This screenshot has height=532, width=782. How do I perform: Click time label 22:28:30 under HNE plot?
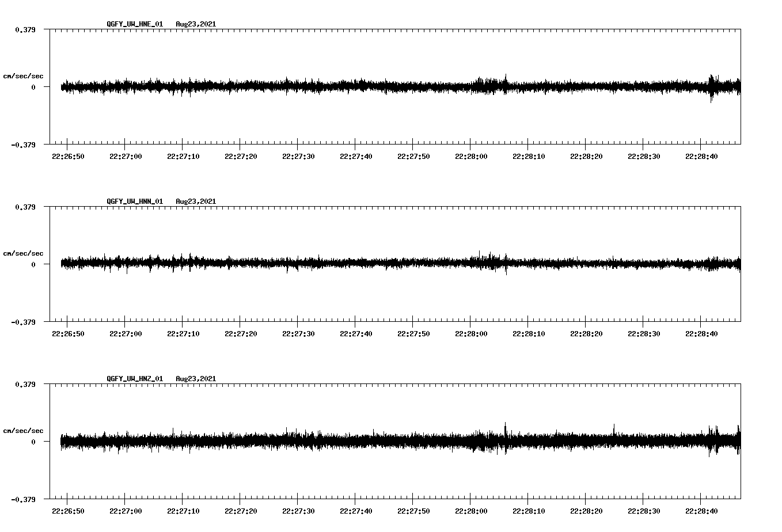coord(644,157)
